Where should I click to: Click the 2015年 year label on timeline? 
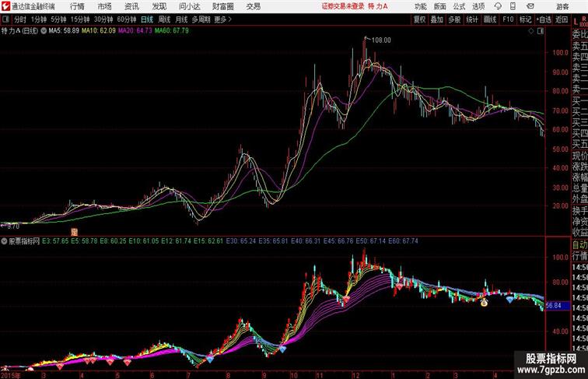11,375
